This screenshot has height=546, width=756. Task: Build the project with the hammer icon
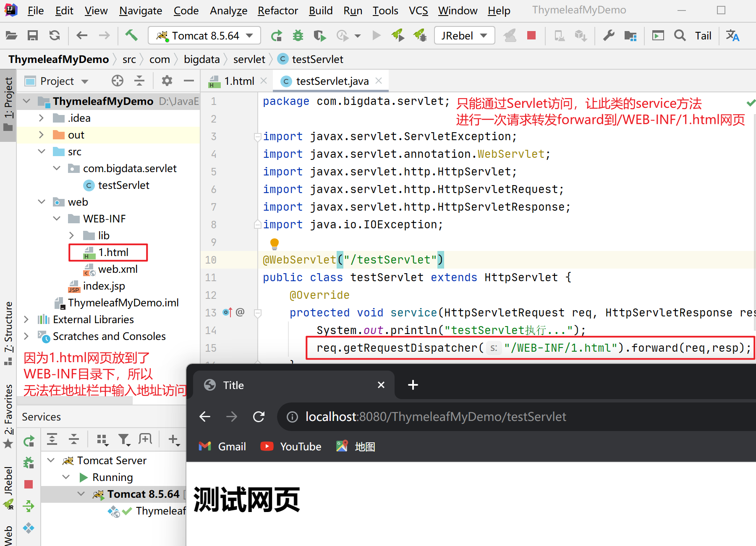click(x=131, y=35)
